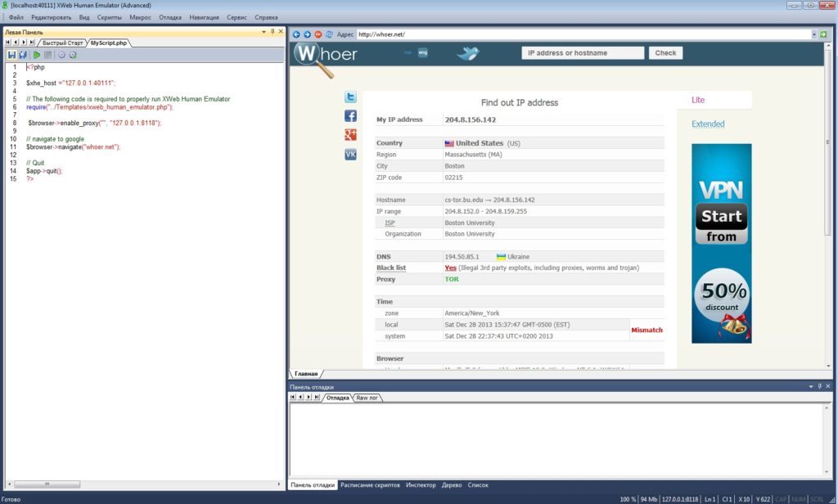Pin the Панель отладки panel

819,386
